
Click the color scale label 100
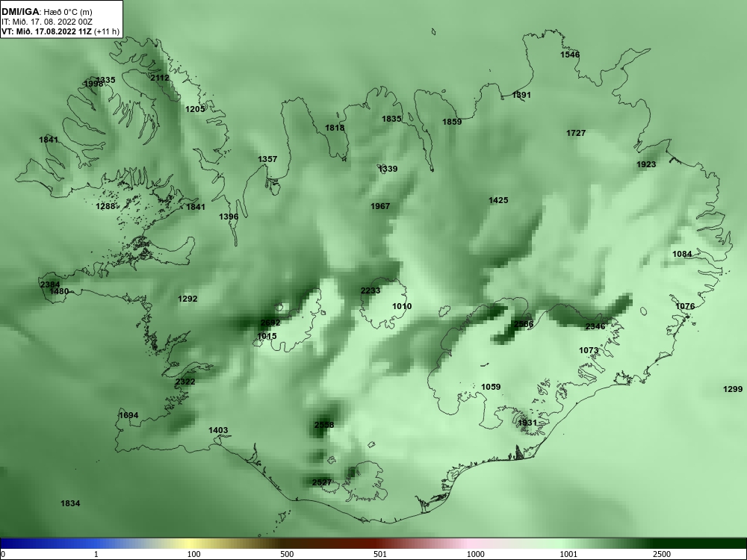[x=193, y=554]
